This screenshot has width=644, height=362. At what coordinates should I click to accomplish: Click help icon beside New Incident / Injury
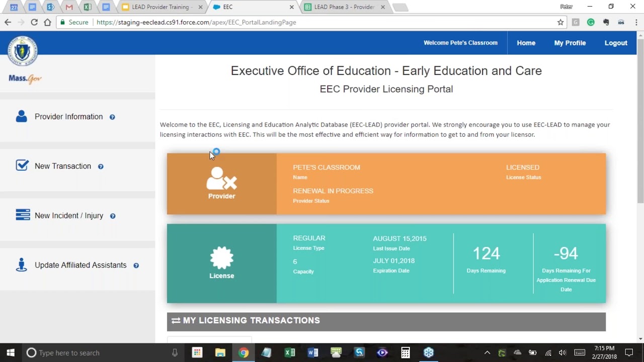tap(113, 216)
